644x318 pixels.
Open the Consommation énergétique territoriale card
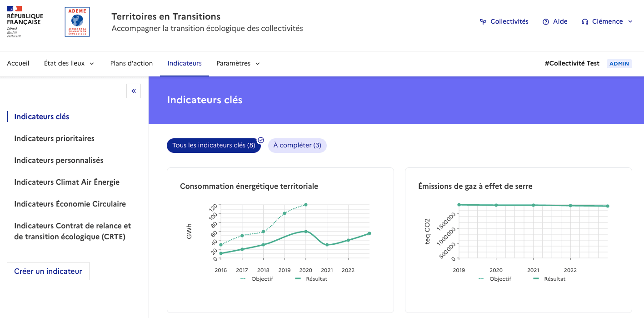(280, 240)
